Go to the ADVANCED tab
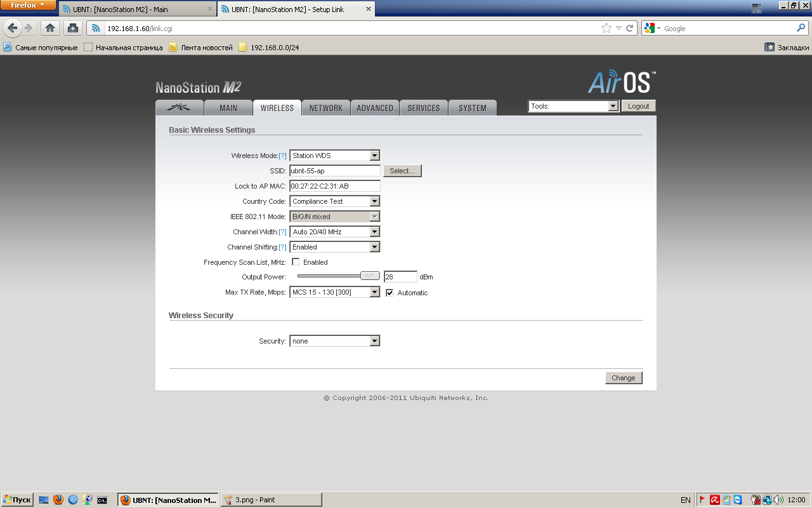 point(375,108)
